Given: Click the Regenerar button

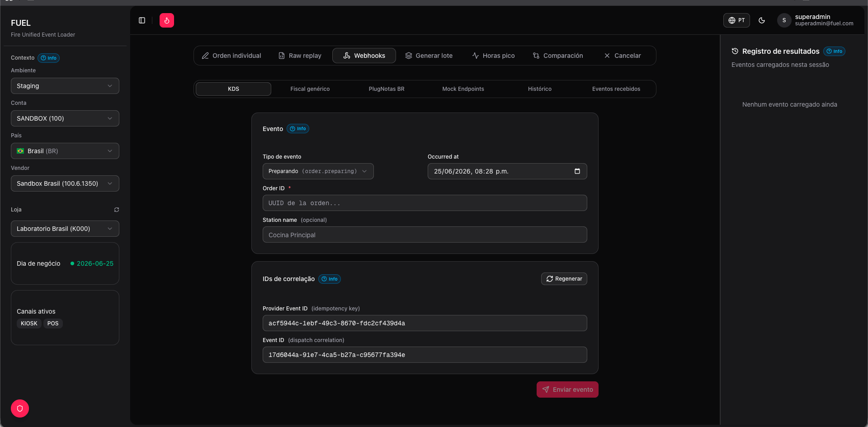Looking at the screenshot, I should [564, 279].
